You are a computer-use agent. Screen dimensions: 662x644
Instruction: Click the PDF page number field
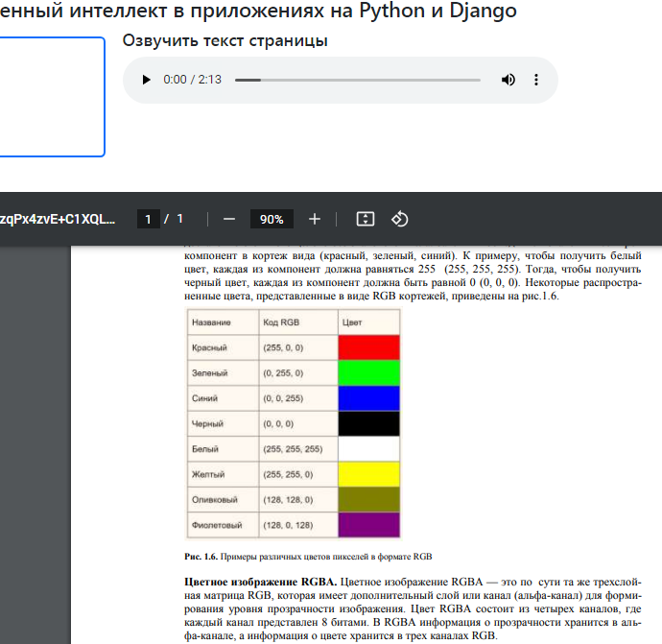pos(148,219)
